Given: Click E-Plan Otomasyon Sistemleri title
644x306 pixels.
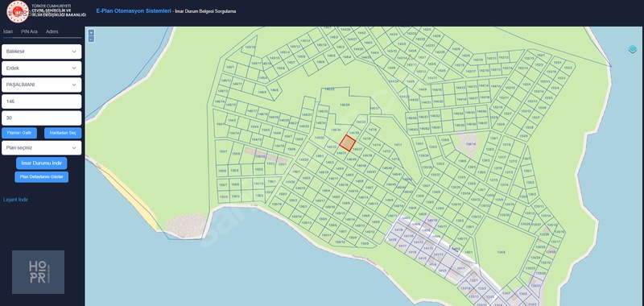Looking at the screenshot, I should (134, 11).
